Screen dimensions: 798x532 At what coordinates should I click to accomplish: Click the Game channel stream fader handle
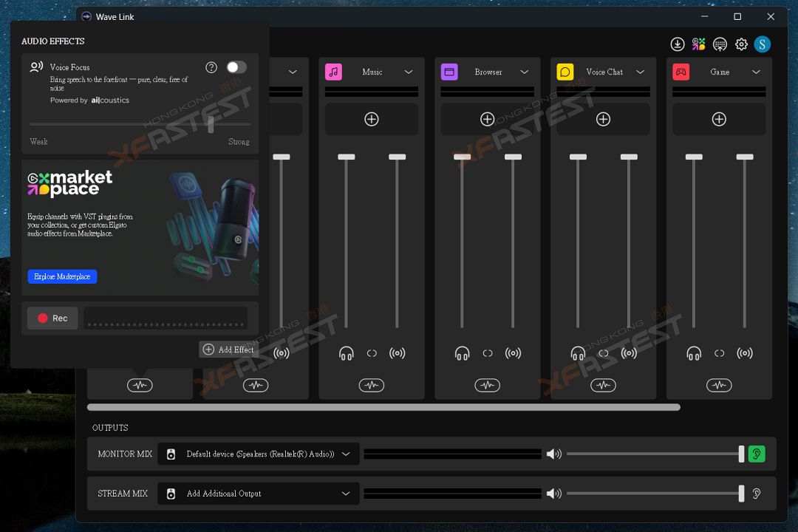[745, 157]
